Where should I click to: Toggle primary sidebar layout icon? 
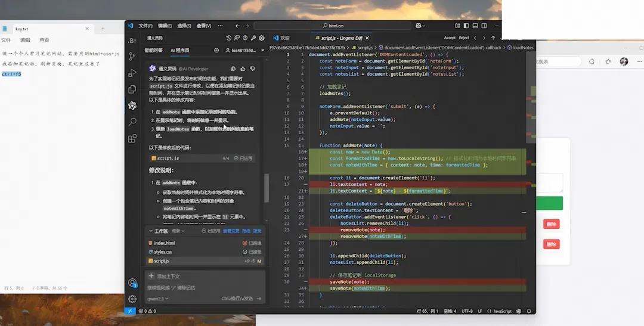(466, 26)
